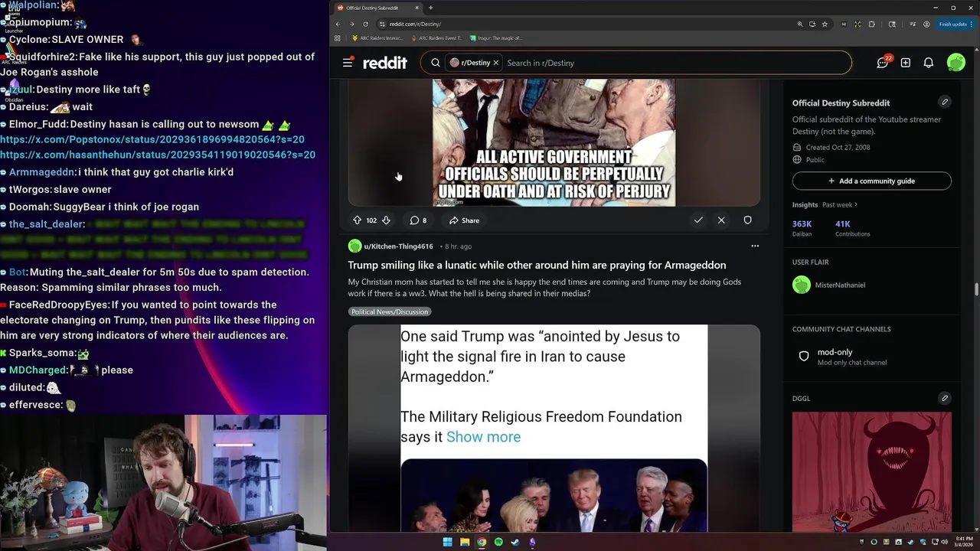The image size is (980, 551).
Task: Click the 41K Contributions stat
Action: point(852,228)
